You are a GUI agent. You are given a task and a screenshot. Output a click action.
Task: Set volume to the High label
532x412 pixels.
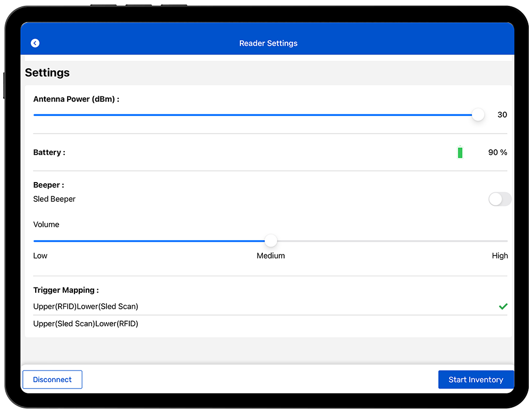(x=500, y=256)
